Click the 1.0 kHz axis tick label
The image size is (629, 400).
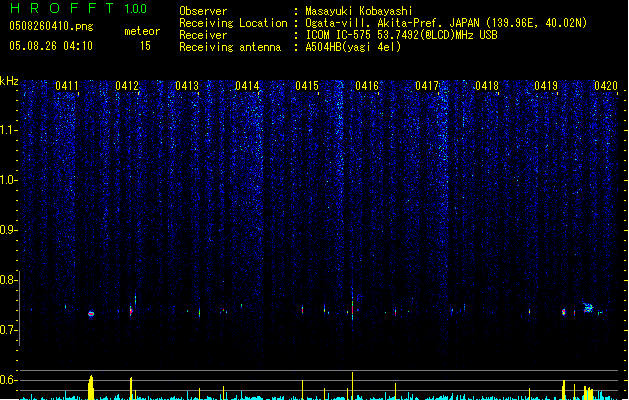point(9,180)
